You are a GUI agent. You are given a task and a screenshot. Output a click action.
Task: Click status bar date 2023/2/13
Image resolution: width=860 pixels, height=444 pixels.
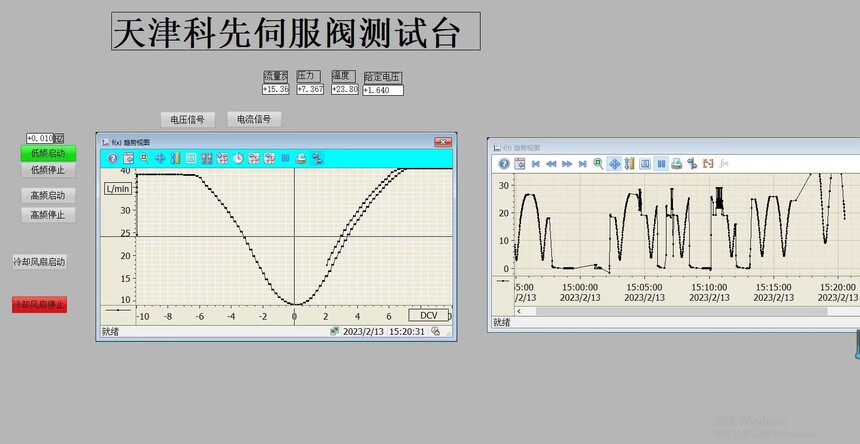[364, 332]
